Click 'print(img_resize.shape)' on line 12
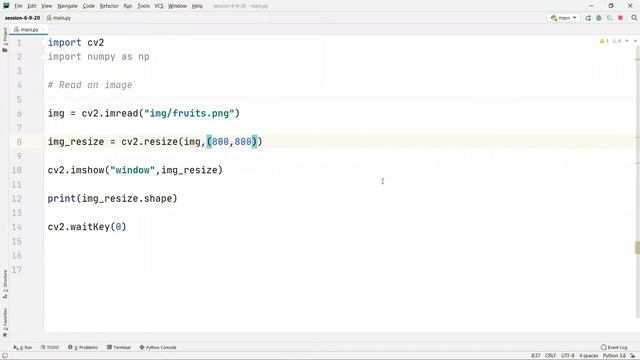640x360 pixels. [112, 199]
